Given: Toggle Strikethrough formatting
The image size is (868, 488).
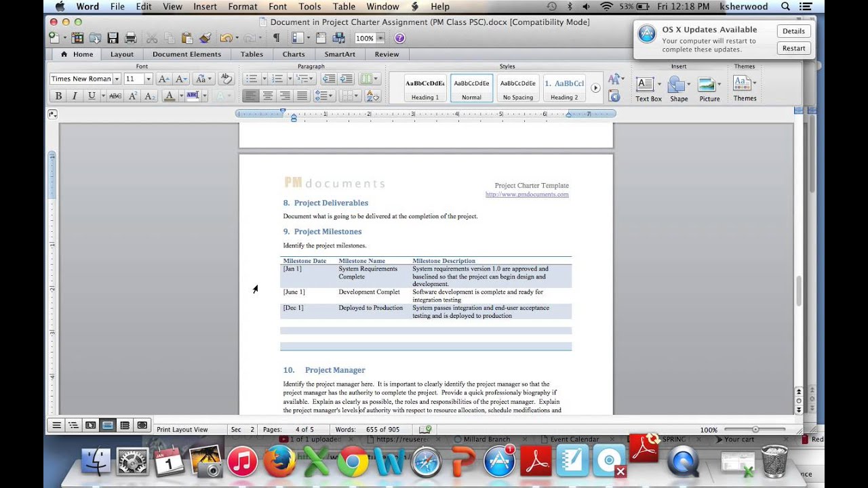Looking at the screenshot, I should click(115, 96).
